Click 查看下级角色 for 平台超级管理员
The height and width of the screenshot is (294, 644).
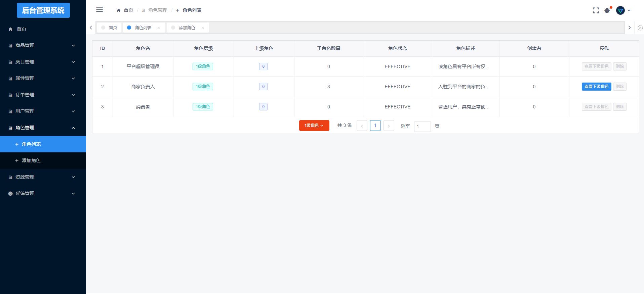596,66
